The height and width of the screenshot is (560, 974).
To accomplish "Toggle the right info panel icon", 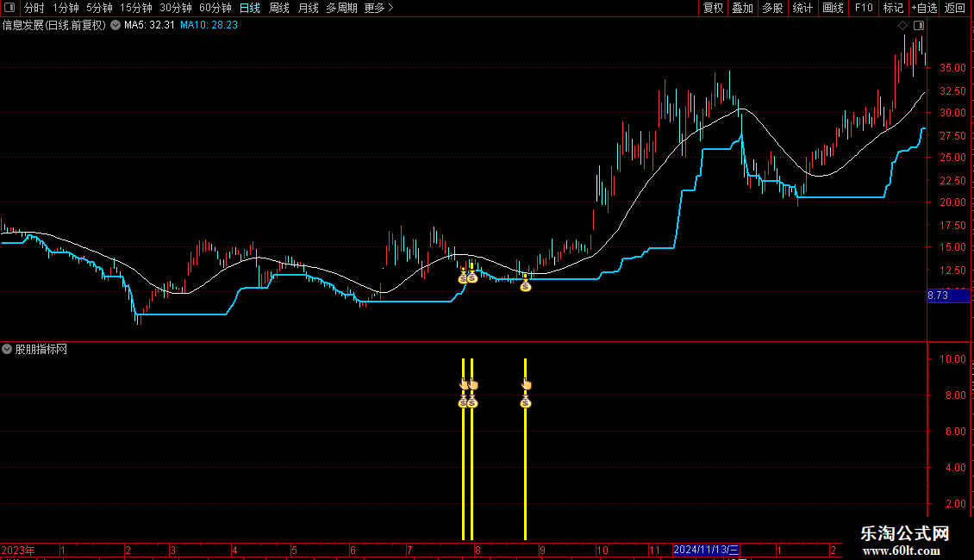I will tap(919, 26).
